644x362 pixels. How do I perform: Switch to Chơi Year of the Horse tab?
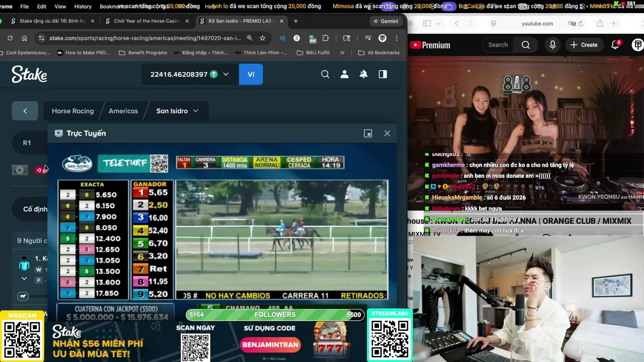146,21
